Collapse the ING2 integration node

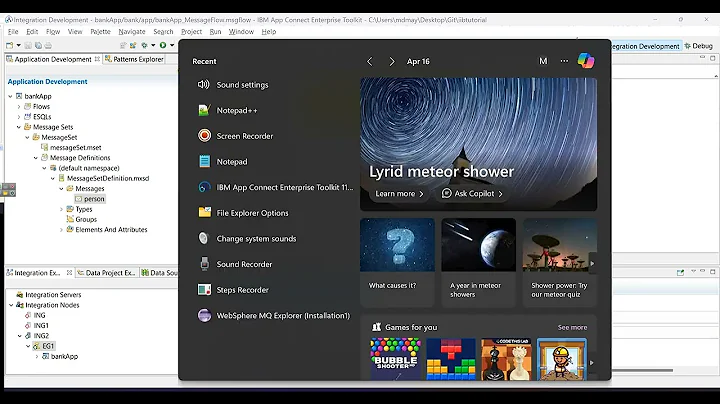[x=20, y=336]
